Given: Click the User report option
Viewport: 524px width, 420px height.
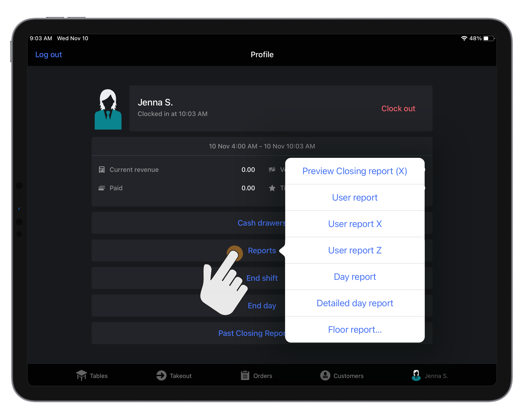Looking at the screenshot, I should (x=355, y=197).
